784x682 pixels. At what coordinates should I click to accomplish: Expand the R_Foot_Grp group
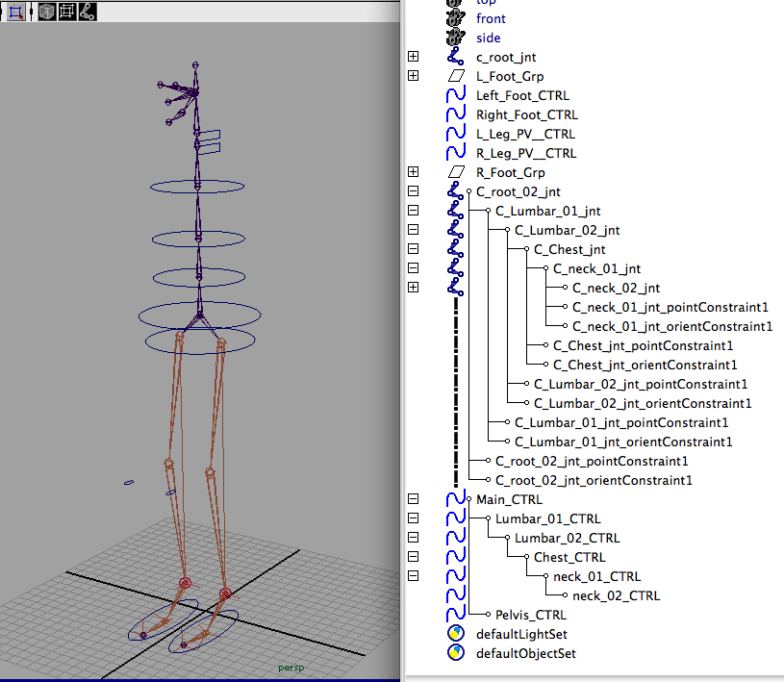[x=413, y=172]
